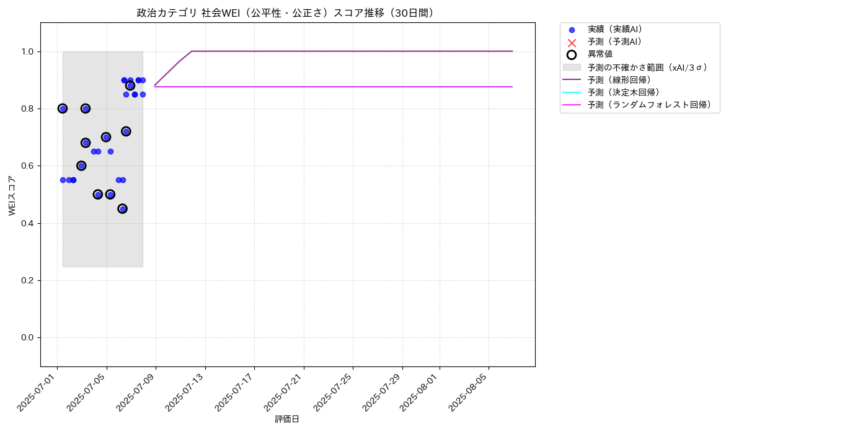Click the circled outlier point at score 0.6

coord(81,166)
